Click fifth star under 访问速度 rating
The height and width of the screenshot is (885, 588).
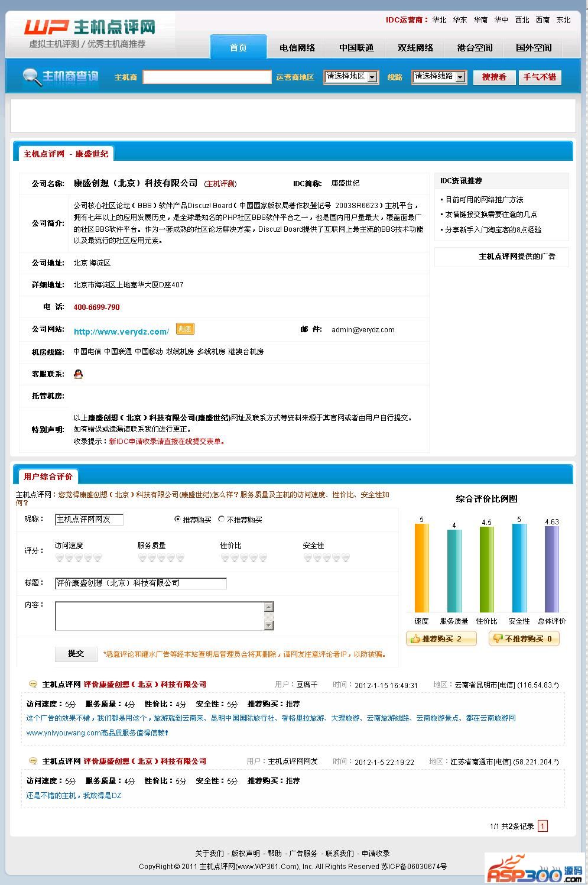pyautogui.click(x=98, y=557)
